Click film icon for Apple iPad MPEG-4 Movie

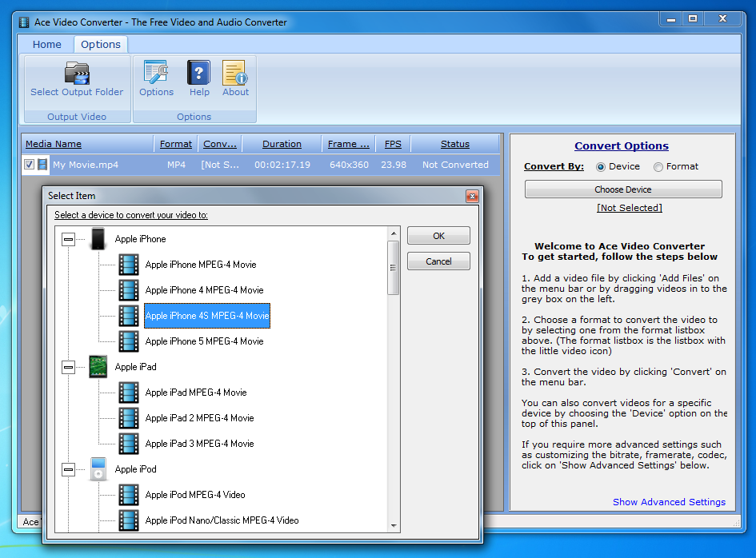point(129,393)
